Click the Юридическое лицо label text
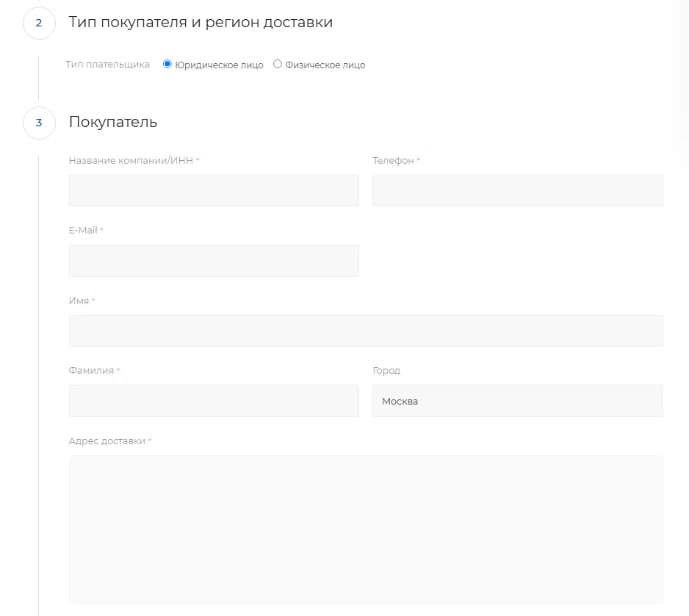689x616 pixels. point(220,65)
